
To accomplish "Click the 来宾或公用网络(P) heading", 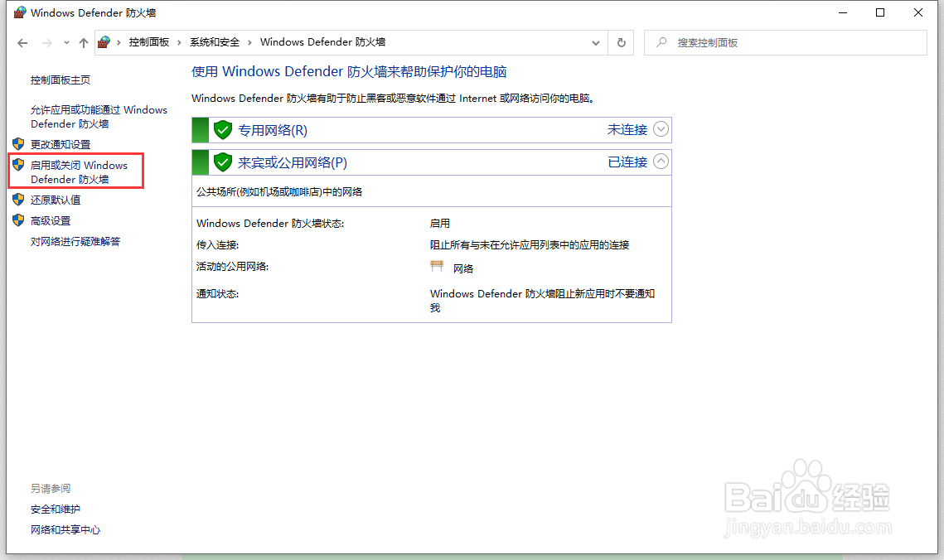I will [293, 162].
